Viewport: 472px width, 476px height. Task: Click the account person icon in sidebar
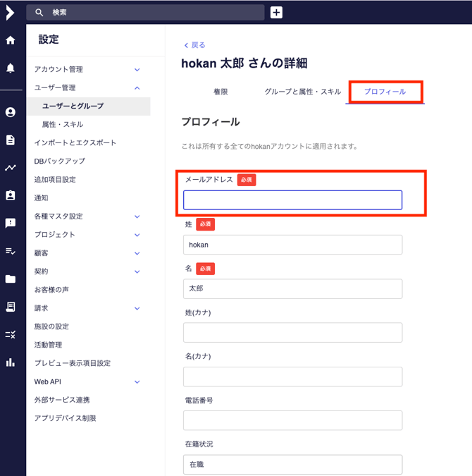11,112
